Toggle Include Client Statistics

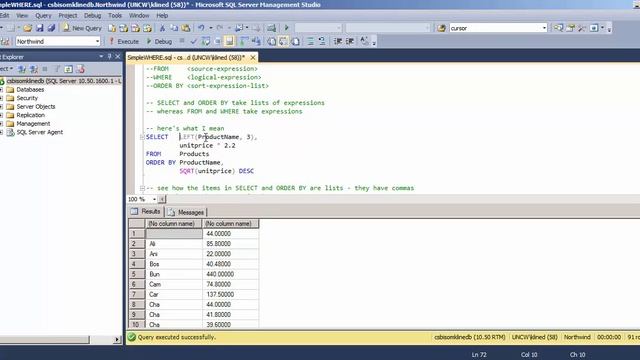[x=256, y=41]
